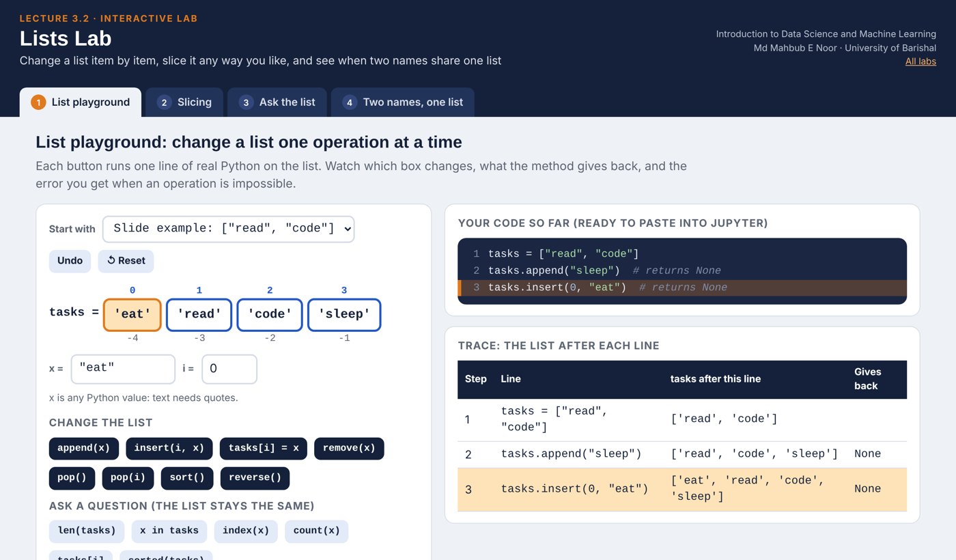
Task: Click trace cell "['eat', 'read', 'code', 'sleep']"
Action: point(755,489)
